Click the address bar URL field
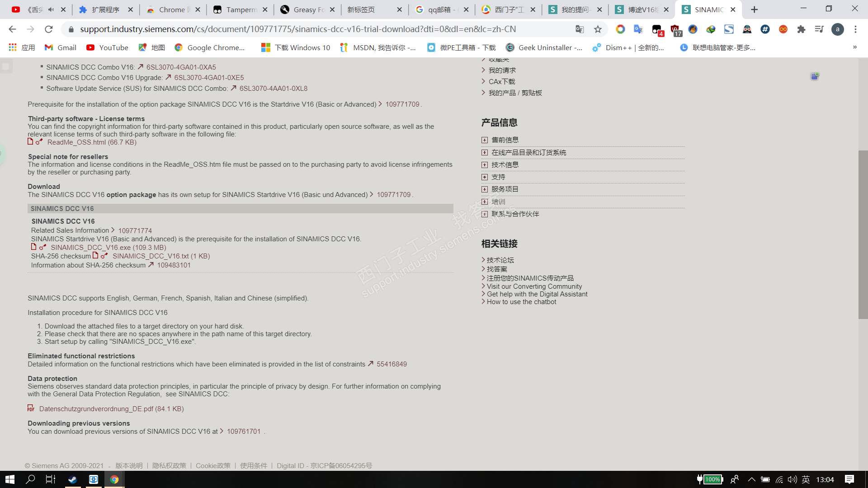Screen dimensions: 868x488 [x=298, y=29]
